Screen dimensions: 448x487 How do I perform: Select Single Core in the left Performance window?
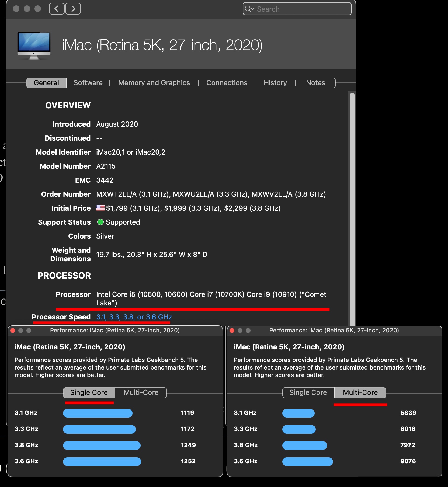coord(89,392)
